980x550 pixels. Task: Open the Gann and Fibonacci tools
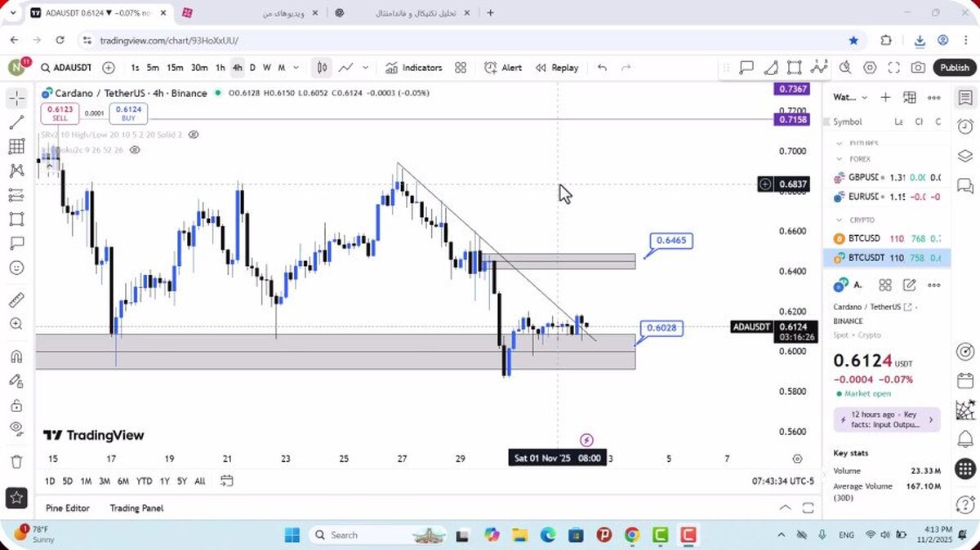16,147
